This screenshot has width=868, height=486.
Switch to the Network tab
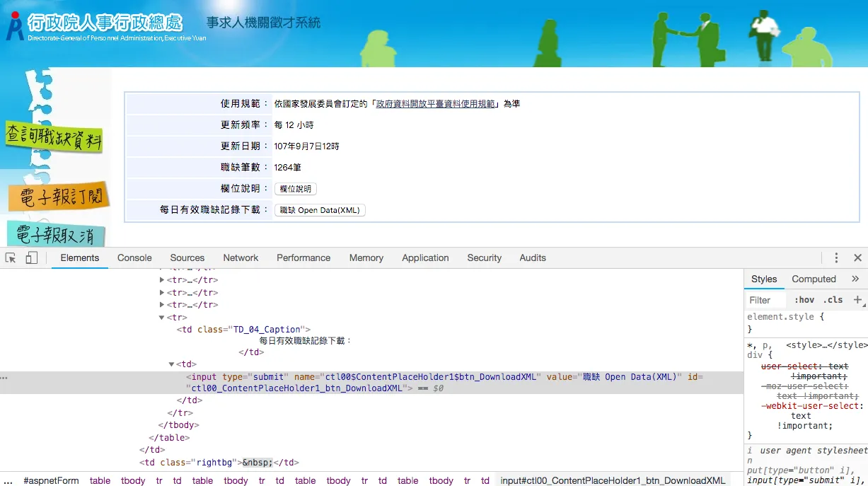tap(241, 258)
